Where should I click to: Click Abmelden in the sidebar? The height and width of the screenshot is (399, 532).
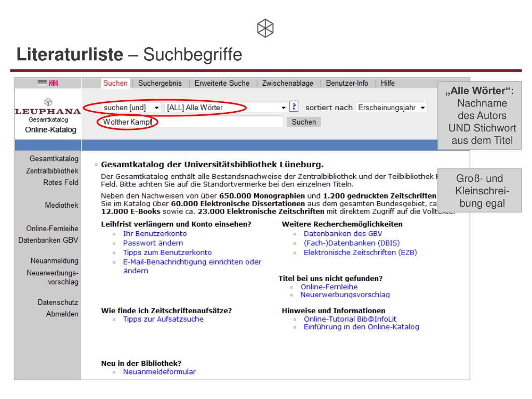click(62, 314)
